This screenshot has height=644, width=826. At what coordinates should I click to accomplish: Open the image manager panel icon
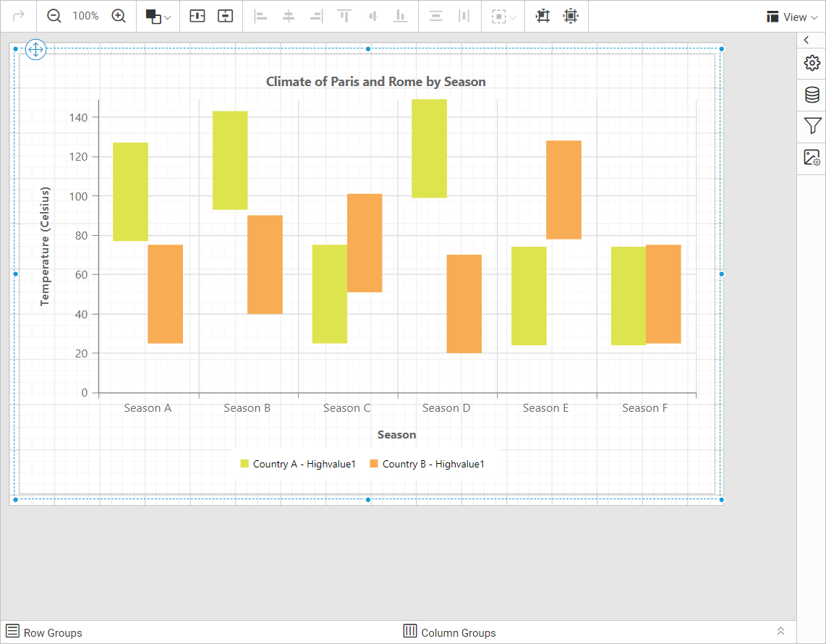coord(812,158)
